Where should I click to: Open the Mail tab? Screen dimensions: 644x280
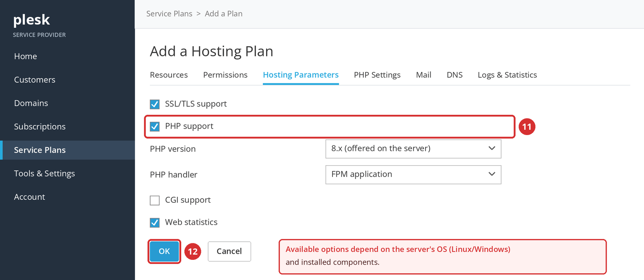423,75
